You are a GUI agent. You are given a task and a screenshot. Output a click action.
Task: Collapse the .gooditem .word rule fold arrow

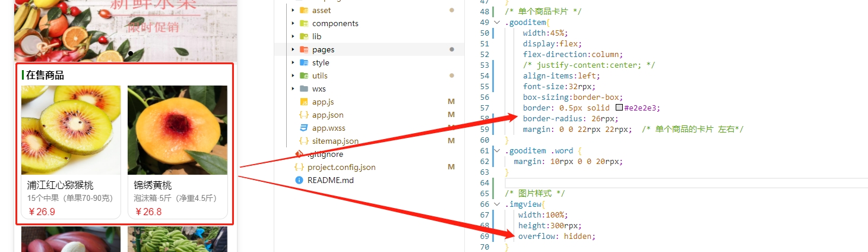(x=497, y=151)
